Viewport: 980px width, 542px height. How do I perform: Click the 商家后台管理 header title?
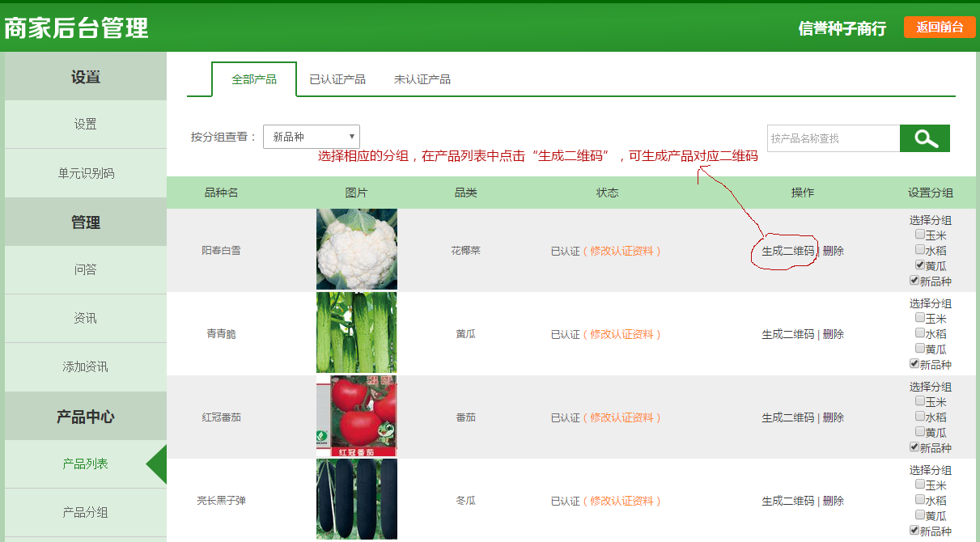pyautogui.click(x=76, y=28)
